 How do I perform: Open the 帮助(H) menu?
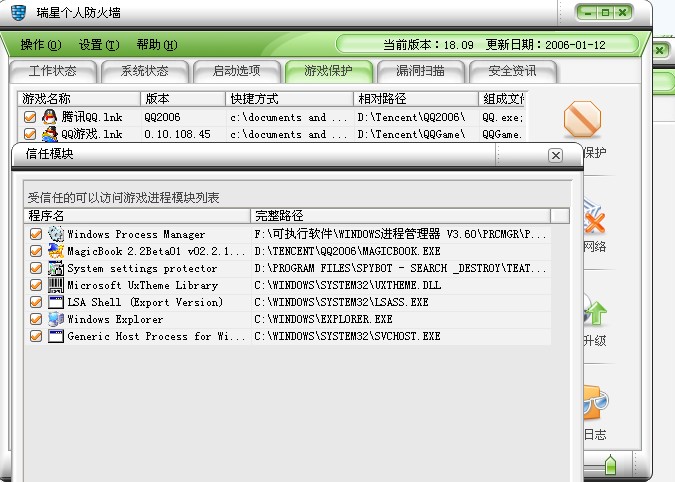pos(157,45)
